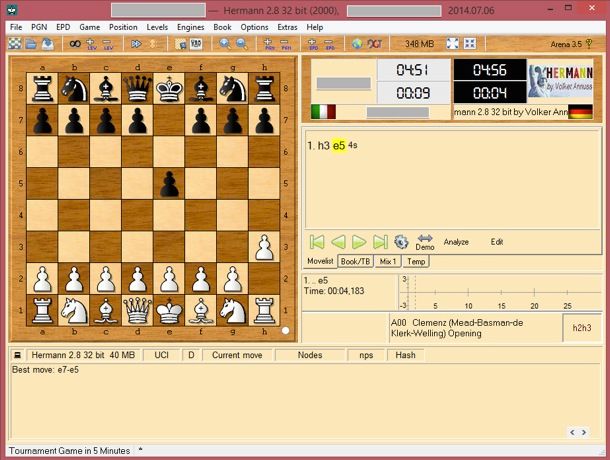
Task: Click the black pawn on e5
Action: (x=169, y=184)
